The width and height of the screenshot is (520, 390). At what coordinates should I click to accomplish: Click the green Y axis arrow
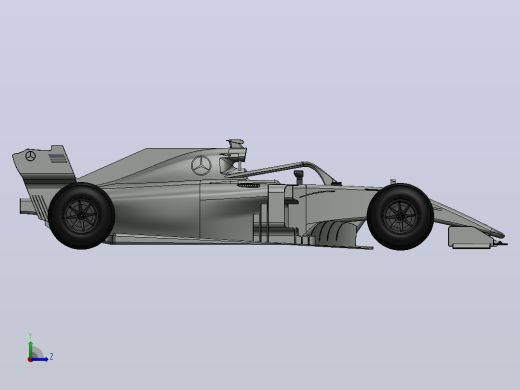(31, 349)
